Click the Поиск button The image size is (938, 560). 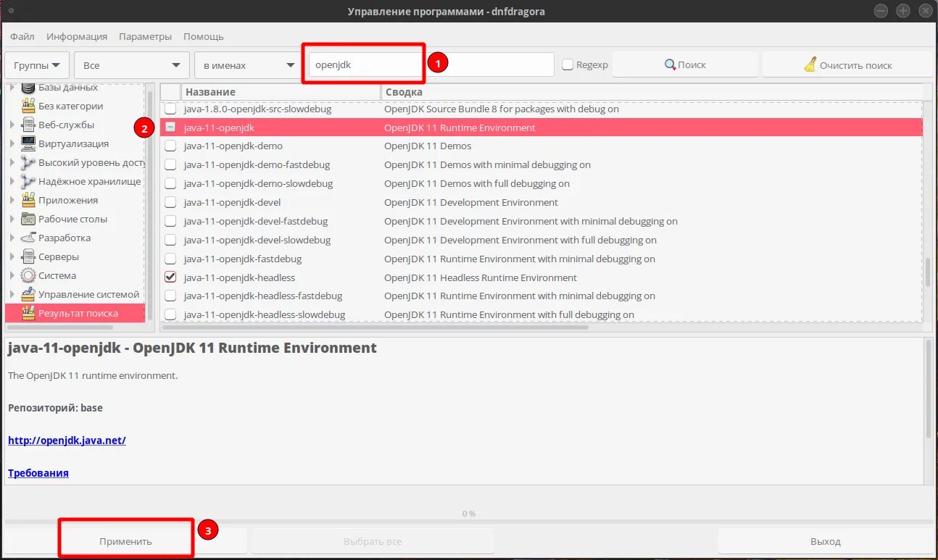click(x=685, y=64)
